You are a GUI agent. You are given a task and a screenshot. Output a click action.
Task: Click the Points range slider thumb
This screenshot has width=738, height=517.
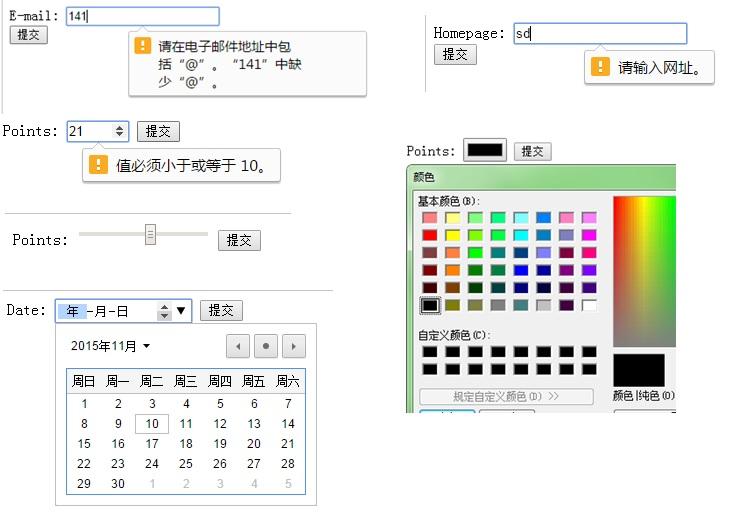150,234
